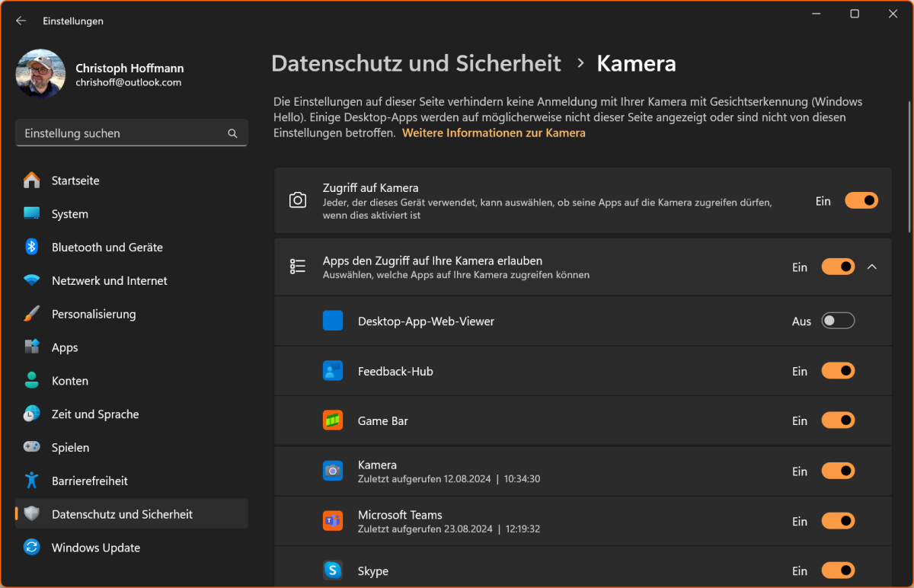Click Christoph Hoffmann's profile picture

coord(40,73)
